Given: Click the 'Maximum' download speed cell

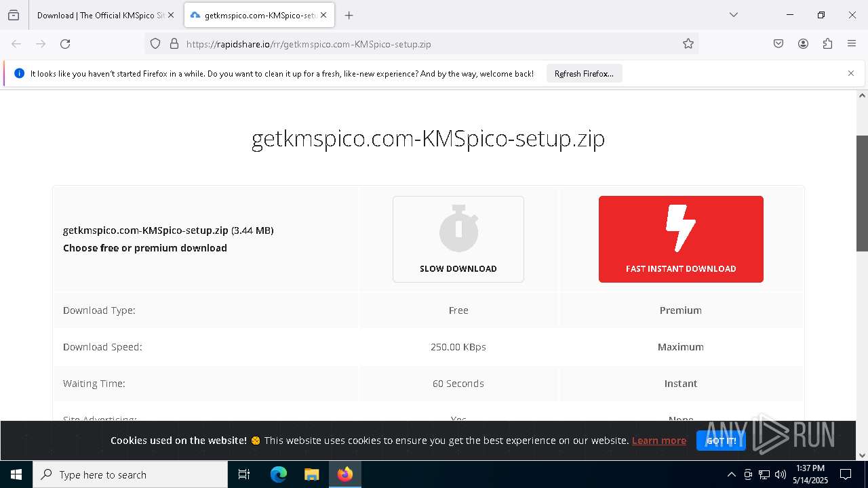Looking at the screenshot, I should pyautogui.click(x=681, y=347).
